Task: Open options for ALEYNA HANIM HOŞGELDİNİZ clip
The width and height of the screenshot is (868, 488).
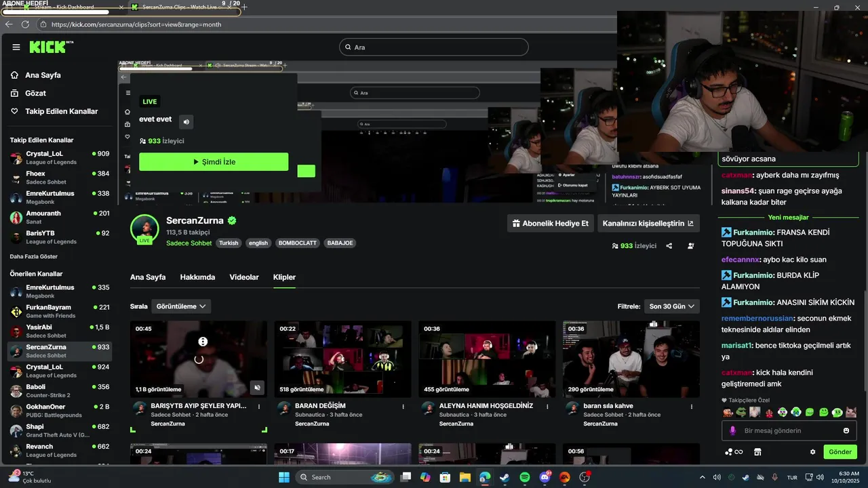Action: (547, 407)
